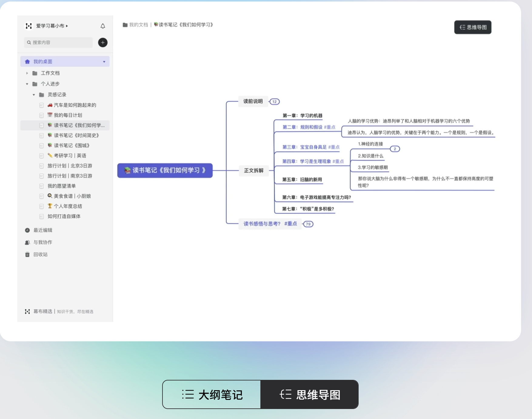
Task: Switch to the bottom 思维导图 tab
Action: pos(309,394)
